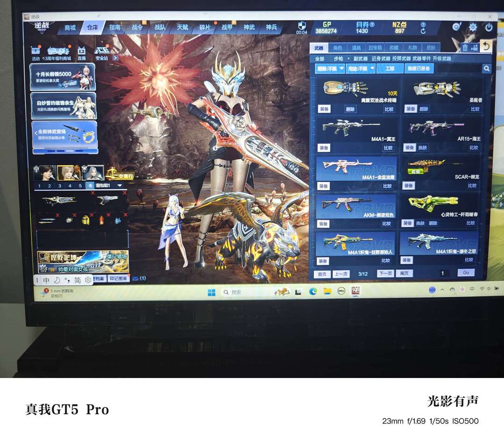Click the inventory search magnifier button
The image size is (504, 441).
pos(487,69)
